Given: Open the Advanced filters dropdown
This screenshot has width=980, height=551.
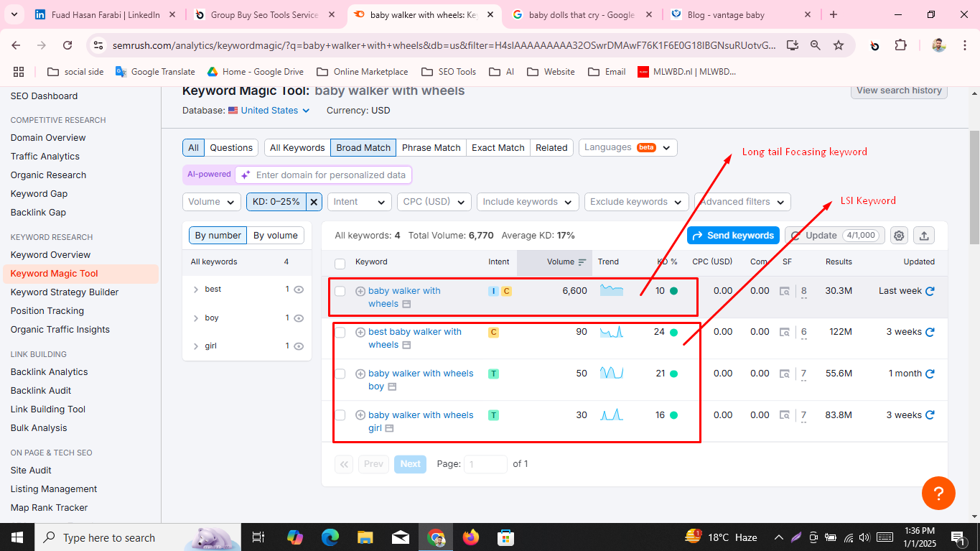Looking at the screenshot, I should (741, 202).
